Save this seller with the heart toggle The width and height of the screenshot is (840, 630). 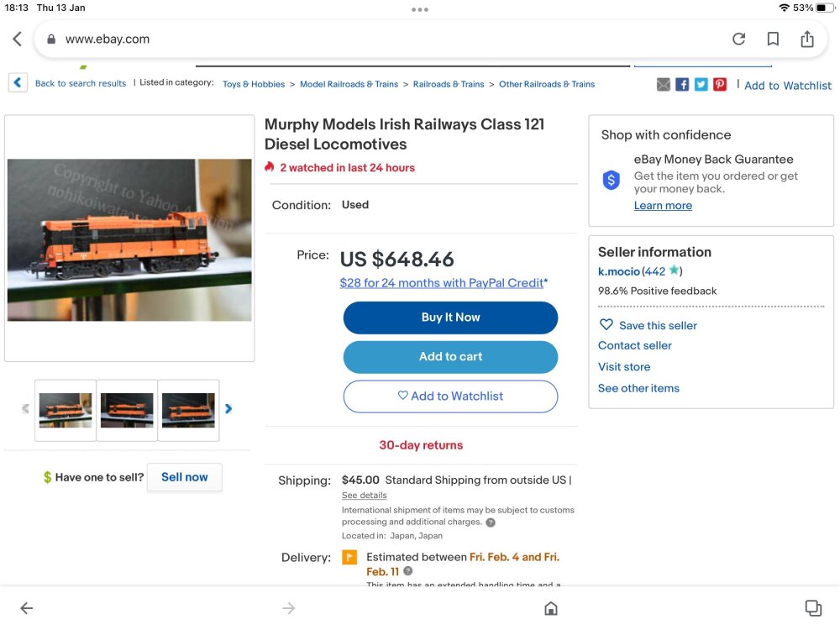(606, 325)
